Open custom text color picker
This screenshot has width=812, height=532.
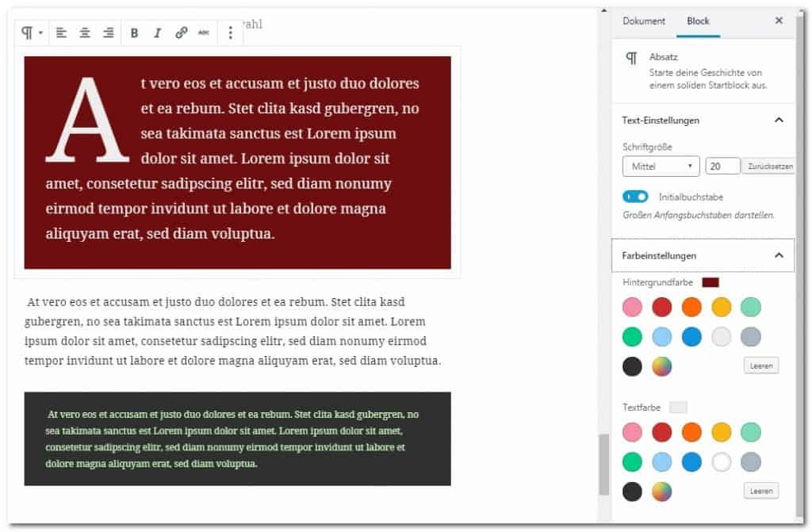pos(662,492)
